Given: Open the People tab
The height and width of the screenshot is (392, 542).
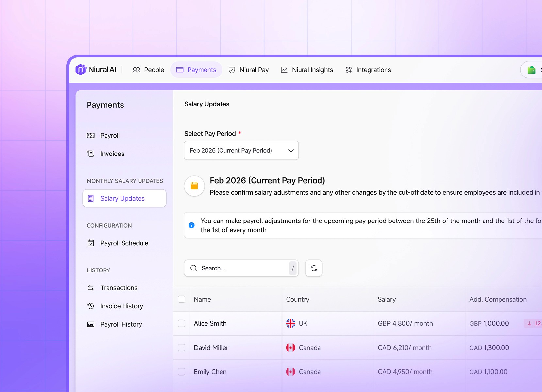Looking at the screenshot, I should coord(148,70).
